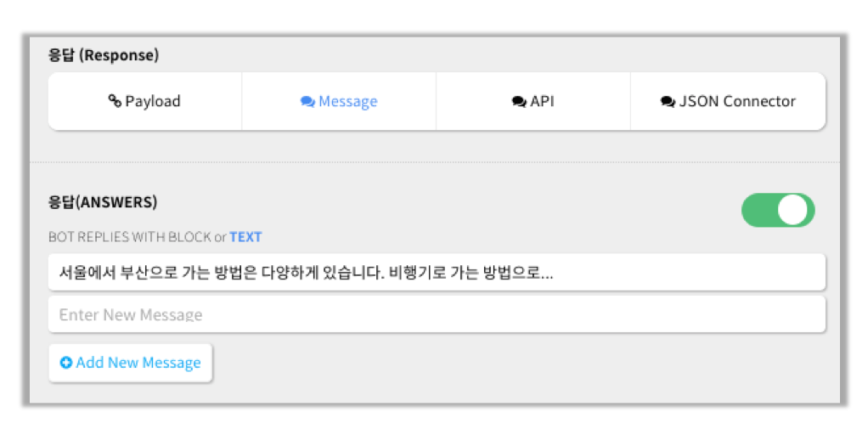Click the chat bubble icon next to API
This screenshot has width=868, height=435.
pyautogui.click(x=519, y=102)
